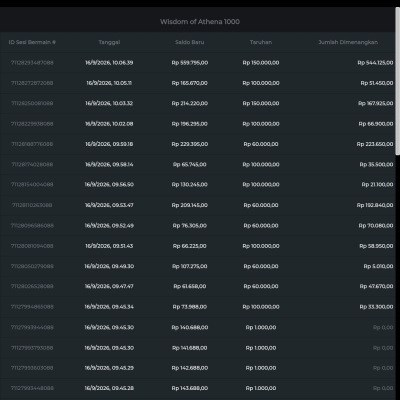The height and width of the screenshot is (400, 400).
Task: Click balance value Rp 214.220,00
Action: pos(190,103)
